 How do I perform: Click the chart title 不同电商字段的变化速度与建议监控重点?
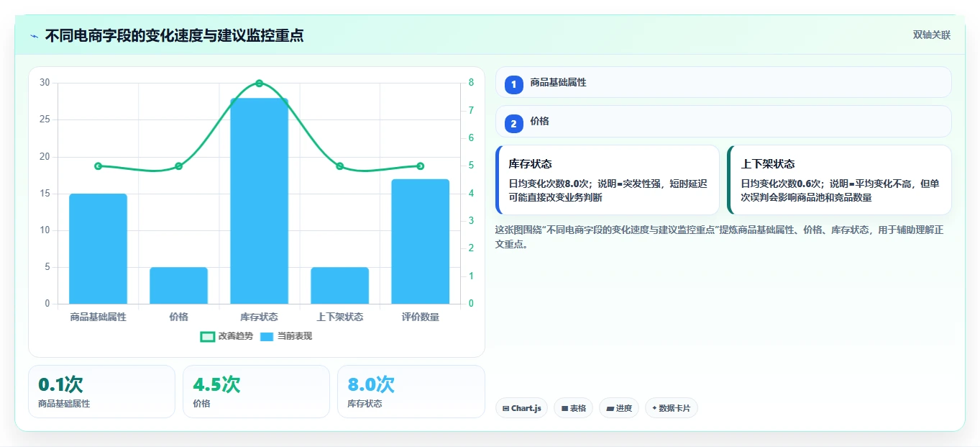pyautogui.click(x=174, y=35)
